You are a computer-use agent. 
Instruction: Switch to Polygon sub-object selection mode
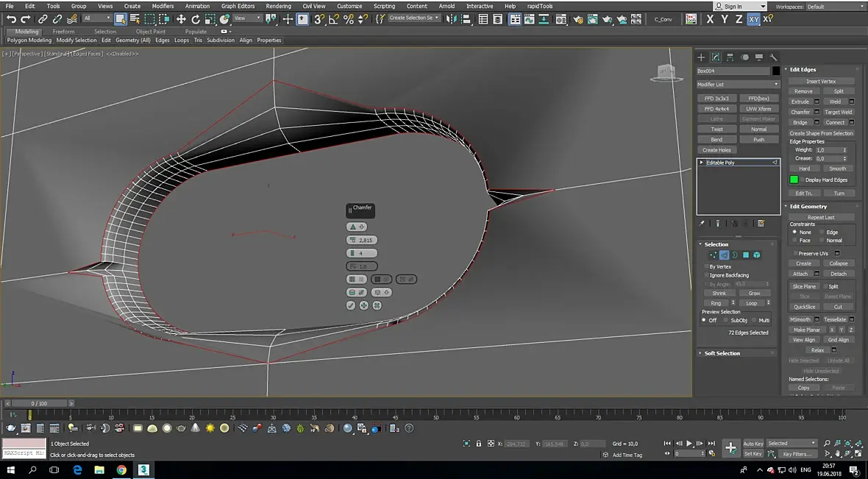pos(745,255)
